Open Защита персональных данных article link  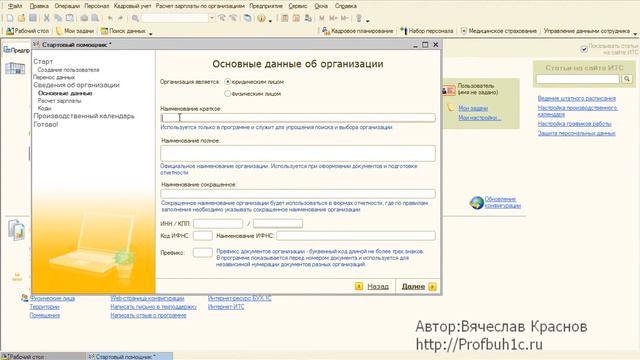[576, 133]
